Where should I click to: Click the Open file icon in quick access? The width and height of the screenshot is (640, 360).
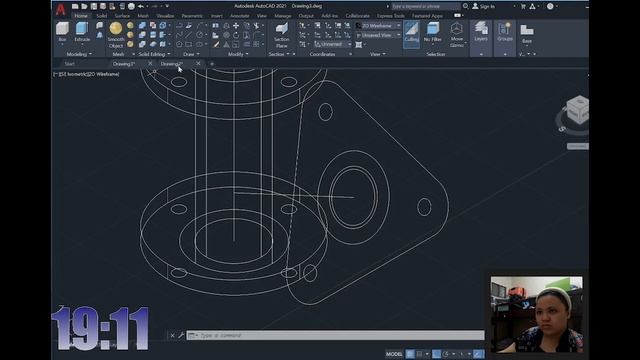pyautogui.click(x=84, y=6)
